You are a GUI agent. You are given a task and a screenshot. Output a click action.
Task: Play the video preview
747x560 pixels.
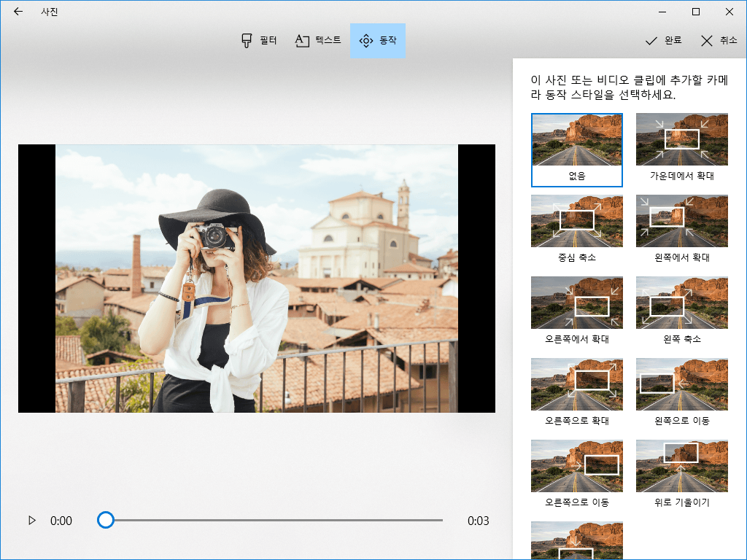click(32, 520)
